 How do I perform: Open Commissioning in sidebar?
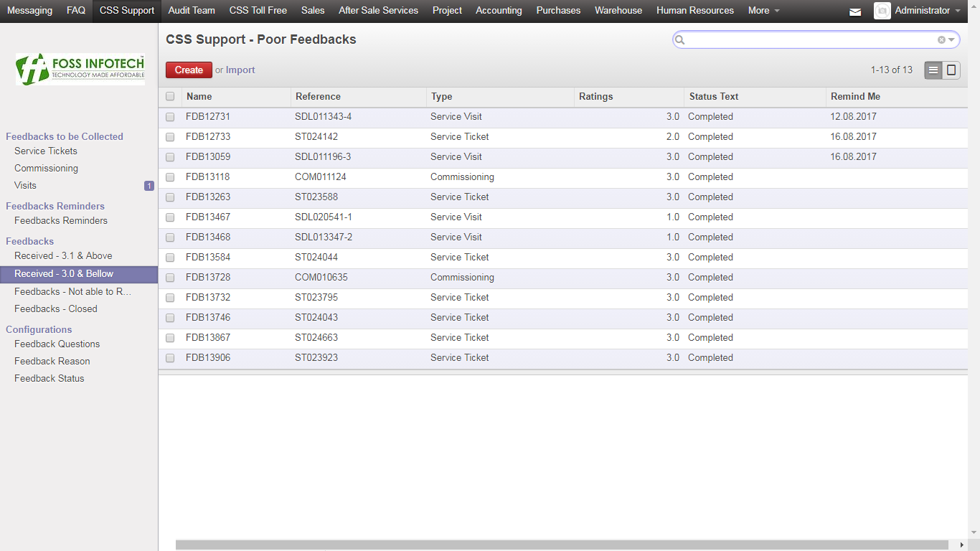(46, 169)
